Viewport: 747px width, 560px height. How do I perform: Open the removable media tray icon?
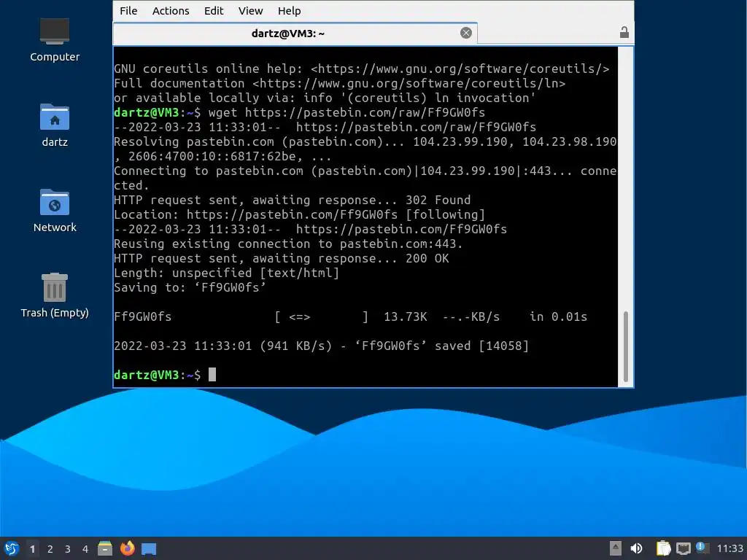[x=616, y=548]
